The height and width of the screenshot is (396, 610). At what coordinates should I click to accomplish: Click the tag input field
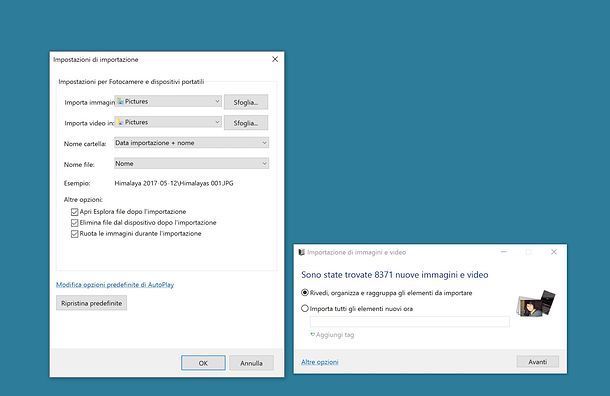click(x=410, y=322)
